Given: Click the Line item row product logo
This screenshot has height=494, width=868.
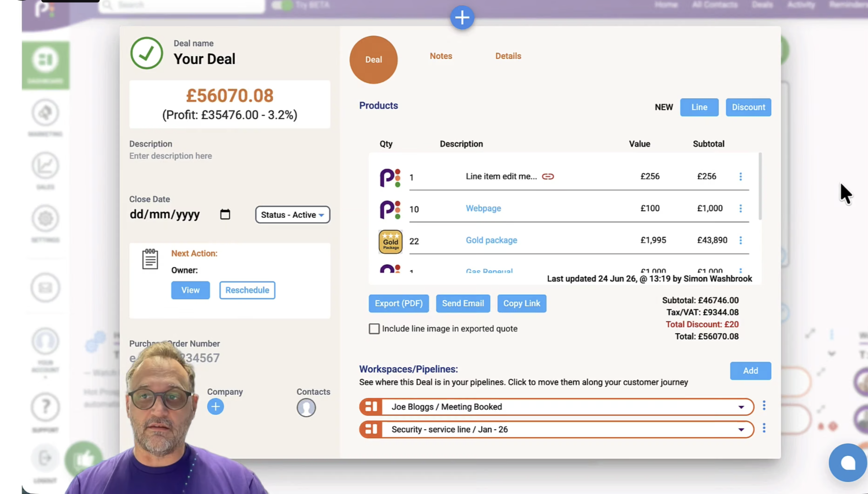Looking at the screenshot, I should [x=390, y=177].
